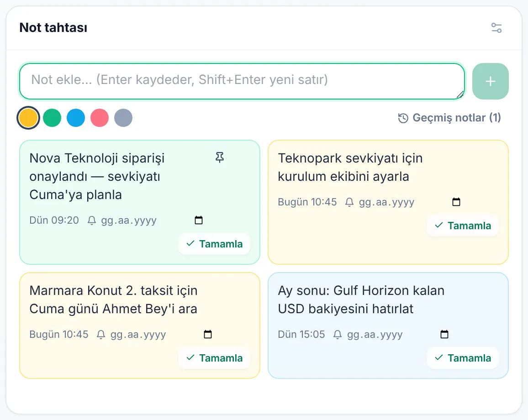Click the 'Ay sonu: Gulf Horizon' note text

(361, 299)
